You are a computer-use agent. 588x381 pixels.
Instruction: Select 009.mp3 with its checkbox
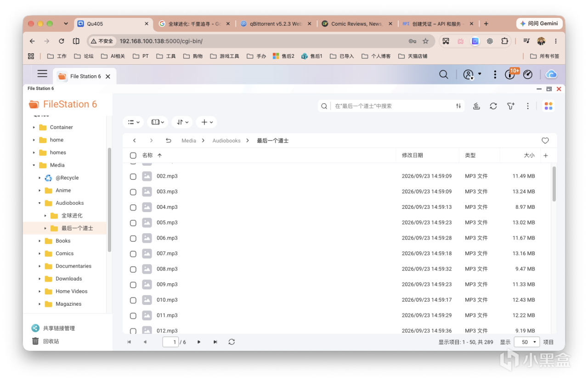(x=133, y=285)
